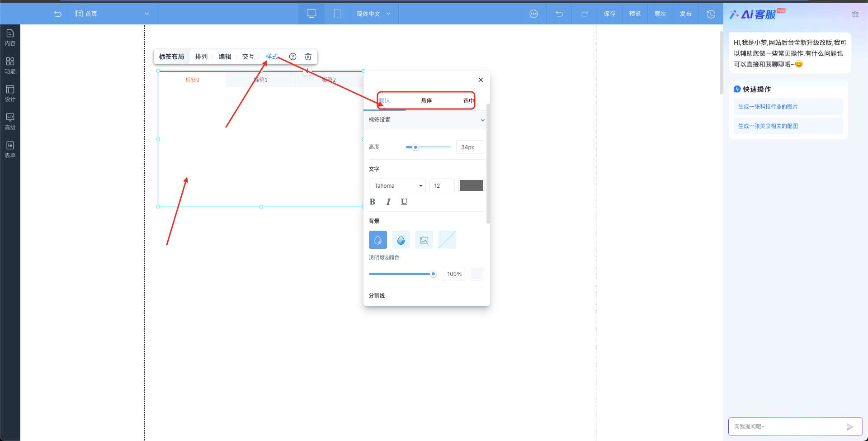Open the 简体中文 language dropdown

pyautogui.click(x=373, y=14)
